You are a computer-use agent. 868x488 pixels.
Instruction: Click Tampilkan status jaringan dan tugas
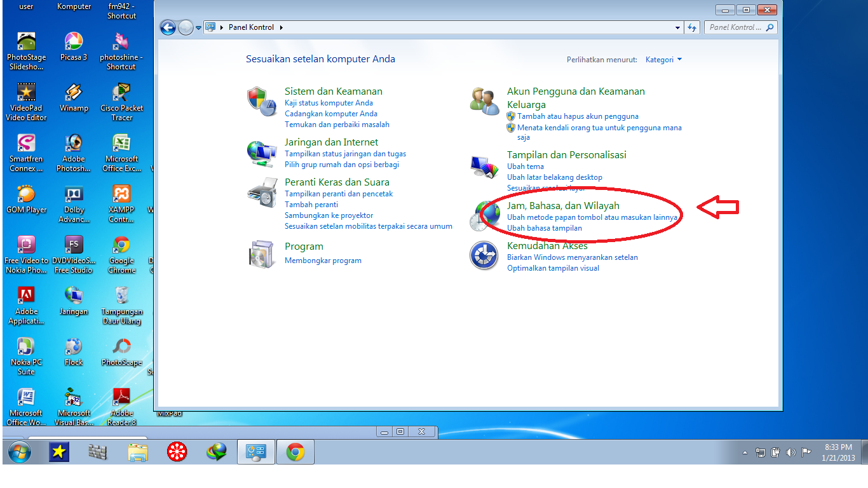coord(345,154)
